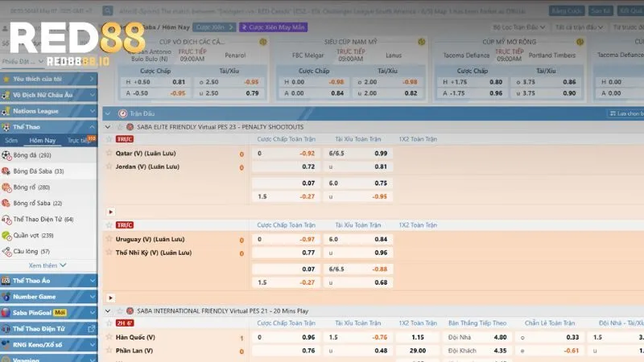Viewport: 644px width, 362px height.
Task: Open Tất cả trận đấu dropdown
Action: click(x=579, y=27)
